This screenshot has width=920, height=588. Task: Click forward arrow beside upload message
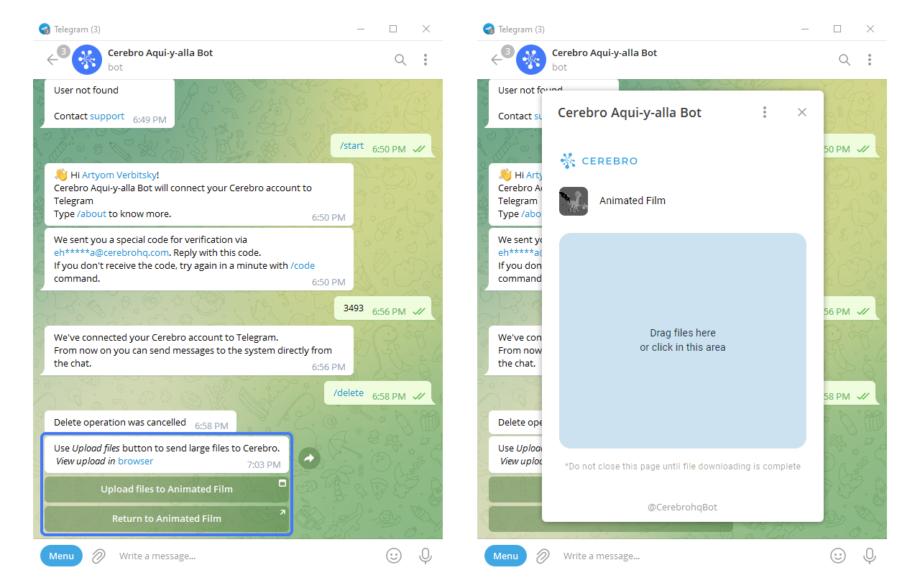[x=309, y=457]
